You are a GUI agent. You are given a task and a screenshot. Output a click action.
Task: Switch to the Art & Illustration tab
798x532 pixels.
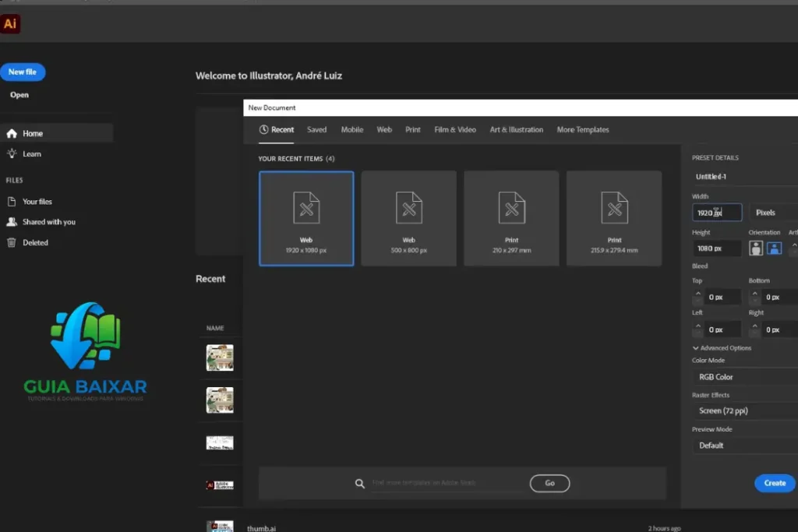click(x=516, y=130)
